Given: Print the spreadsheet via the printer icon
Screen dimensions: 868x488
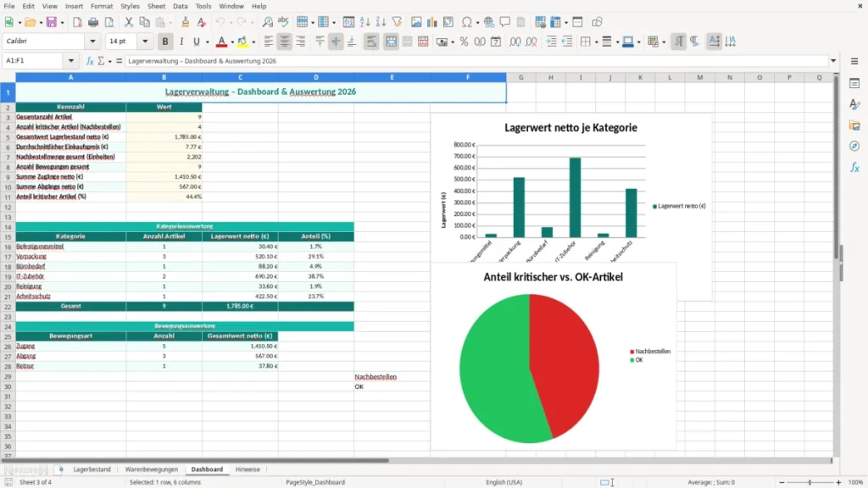Looking at the screenshot, I should pyautogui.click(x=93, y=22).
